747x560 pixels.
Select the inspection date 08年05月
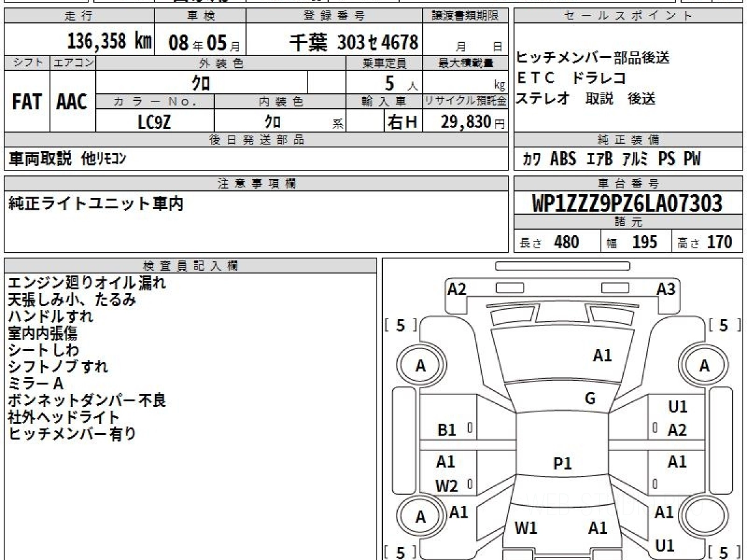(203, 42)
